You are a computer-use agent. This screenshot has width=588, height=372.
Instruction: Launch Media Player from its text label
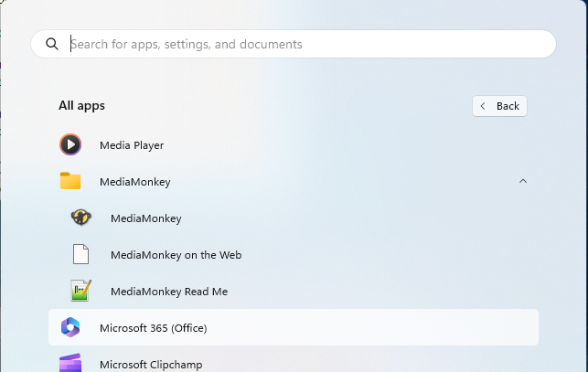(x=131, y=144)
